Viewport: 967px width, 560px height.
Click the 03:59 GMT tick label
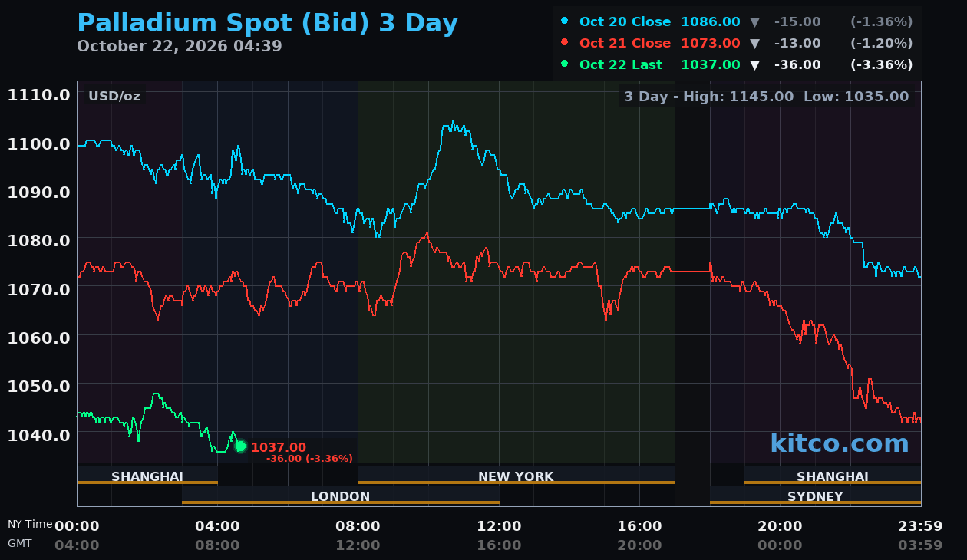click(920, 545)
